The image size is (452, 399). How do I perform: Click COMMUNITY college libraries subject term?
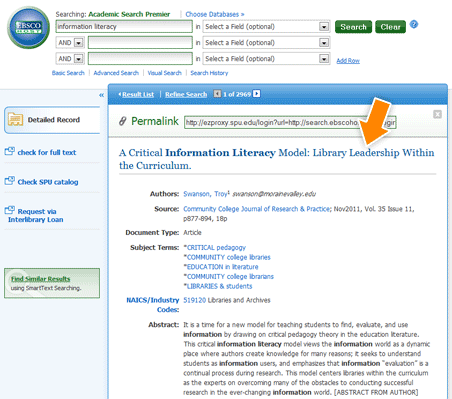tap(229, 257)
